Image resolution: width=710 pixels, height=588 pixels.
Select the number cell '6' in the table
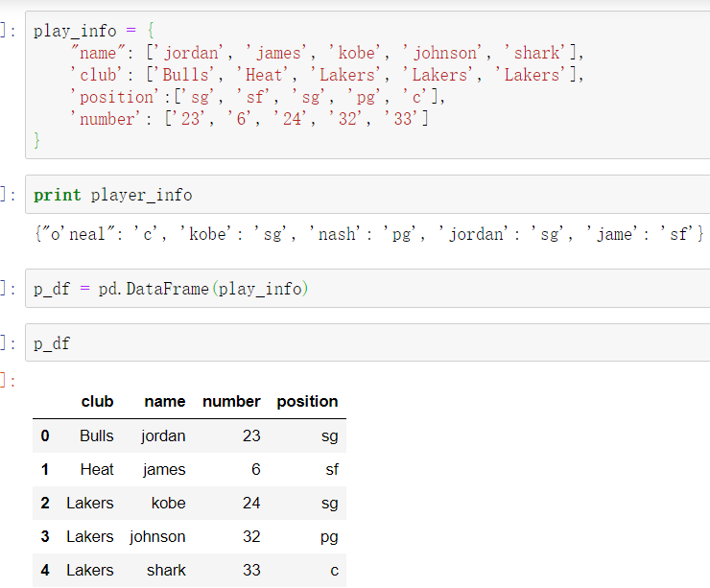pos(256,469)
